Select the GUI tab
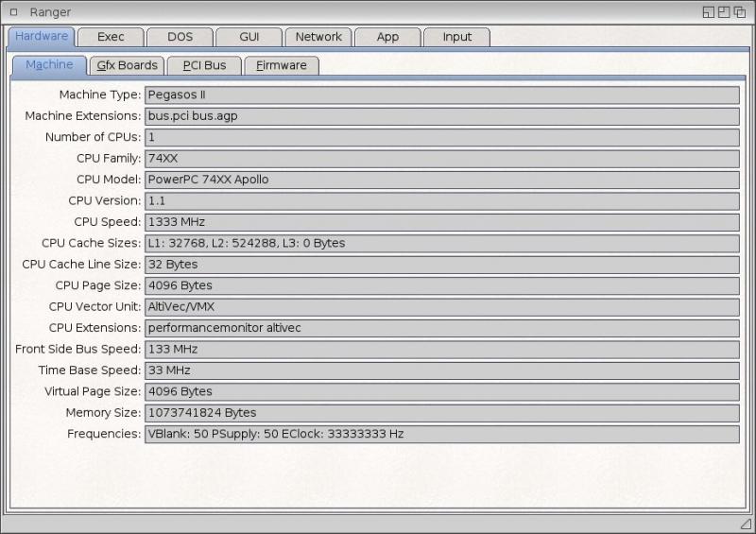 [x=249, y=37]
